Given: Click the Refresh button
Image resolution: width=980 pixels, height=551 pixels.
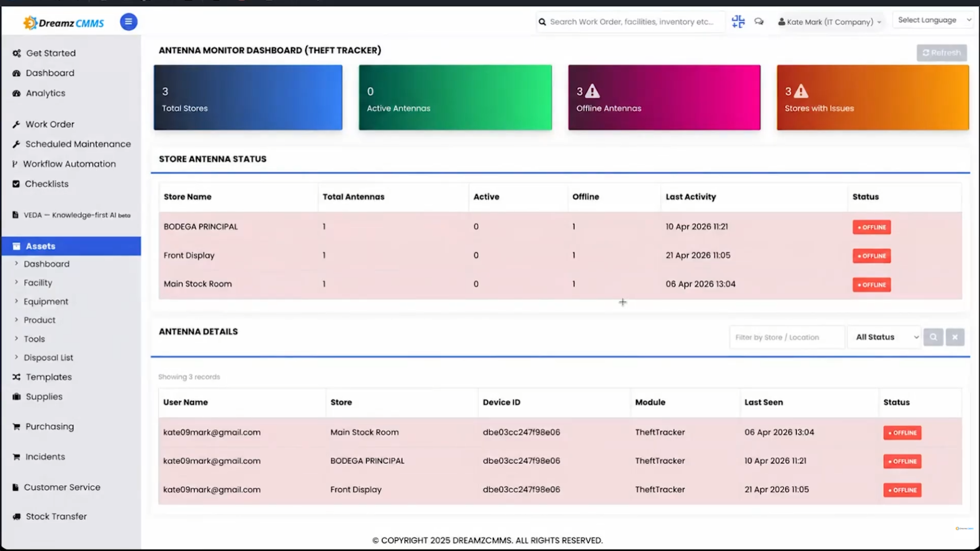Looking at the screenshot, I should pos(942,52).
